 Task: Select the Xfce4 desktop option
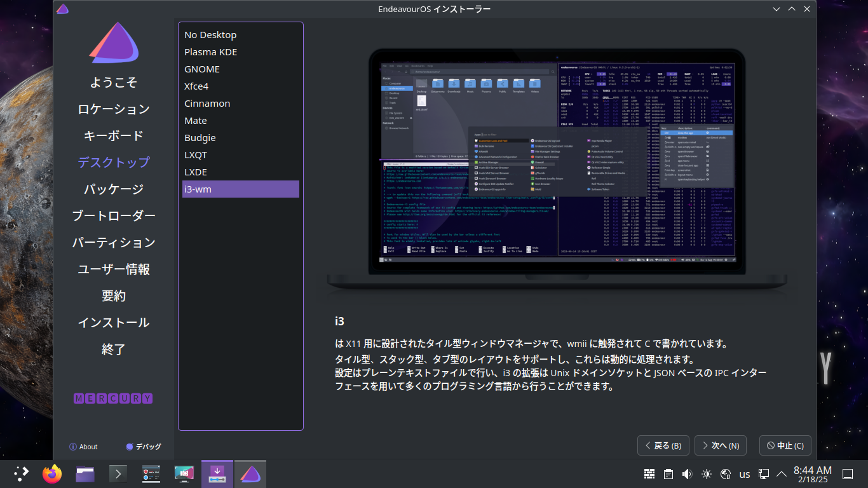coord(196,86)
